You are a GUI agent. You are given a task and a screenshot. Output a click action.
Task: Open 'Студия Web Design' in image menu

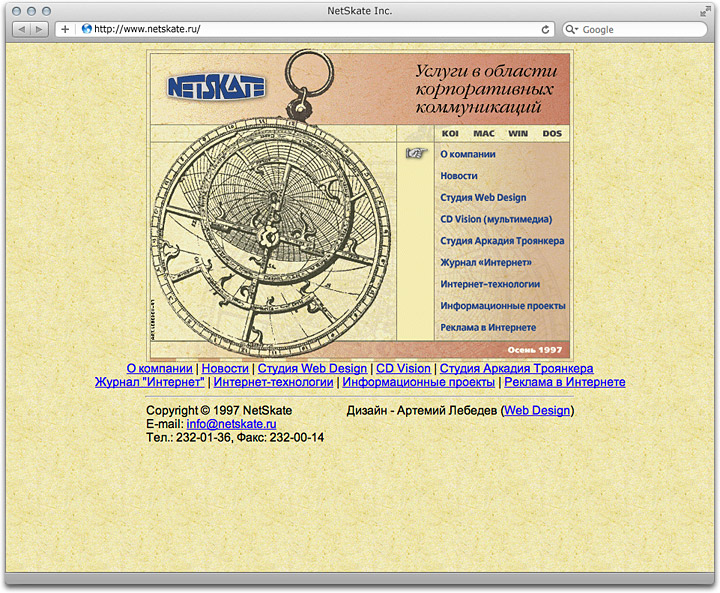(483, 198)
